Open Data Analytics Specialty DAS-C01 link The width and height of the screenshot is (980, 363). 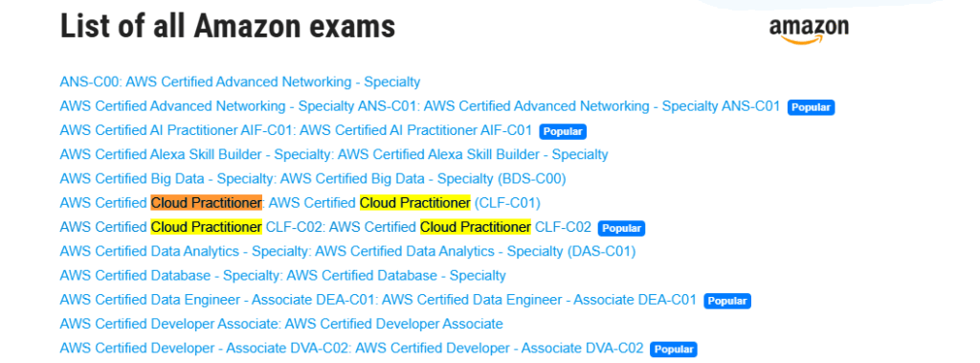347,252
